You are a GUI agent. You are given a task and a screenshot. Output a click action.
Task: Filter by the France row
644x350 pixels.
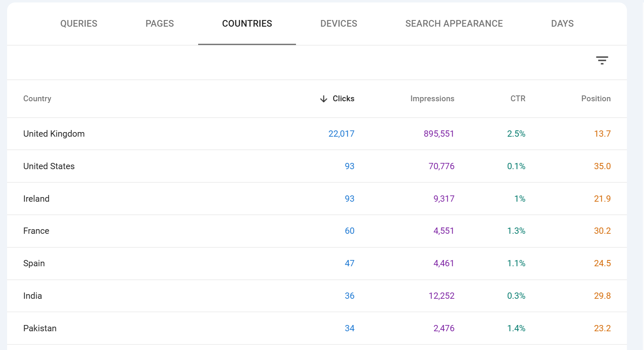[x=36, y=231]
